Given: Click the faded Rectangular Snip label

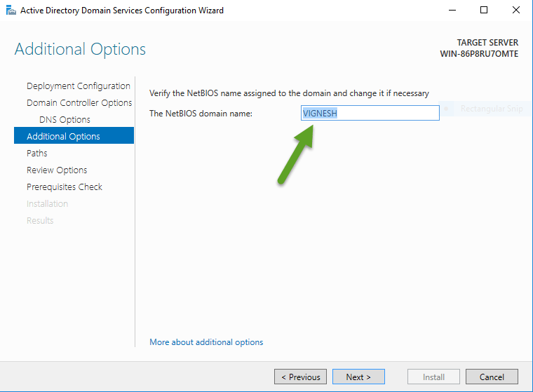Looking at the screenshot, I should pos(491,109).
